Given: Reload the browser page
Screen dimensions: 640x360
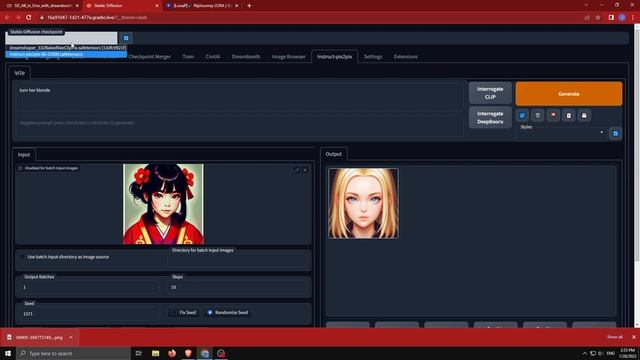Looking at the screenshot, I should (29, 18).
